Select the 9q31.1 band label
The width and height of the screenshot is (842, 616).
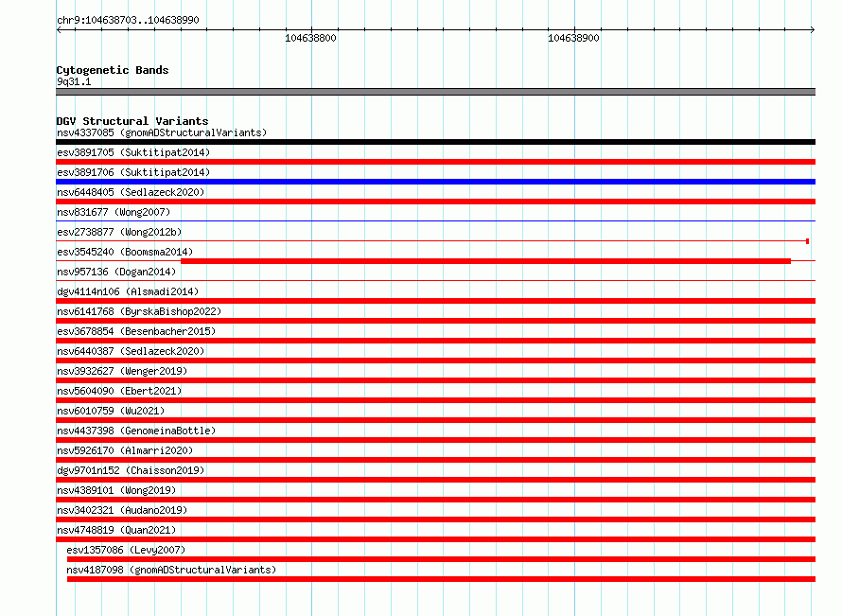(x=74, y=81)
